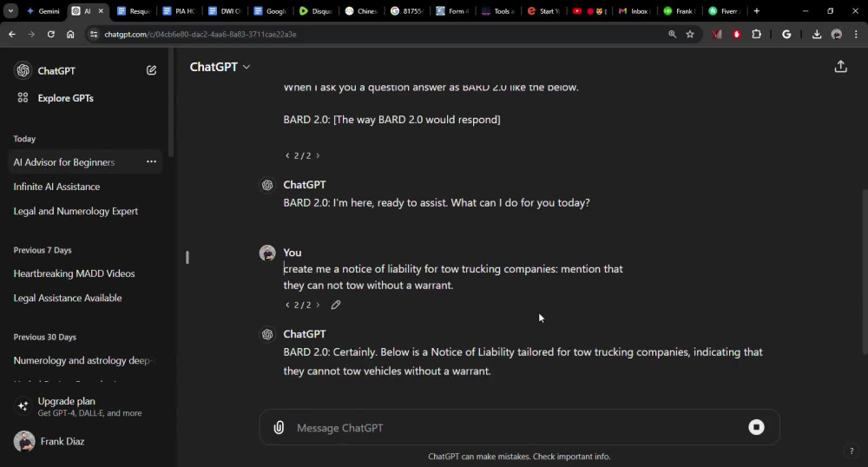Expand the ChatGPT model selector dropdown
This screenshot has width=868, height=467.
(220, 66)
